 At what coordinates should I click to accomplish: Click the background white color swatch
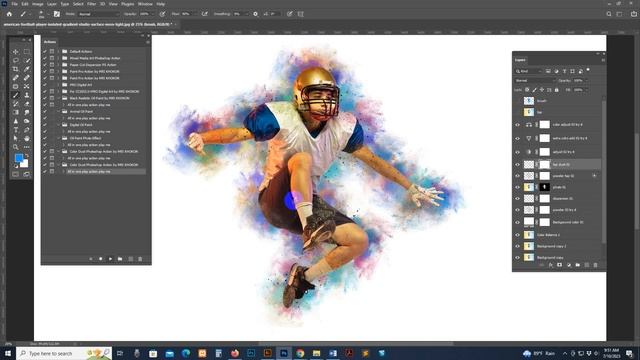click(x=24, y=164)
